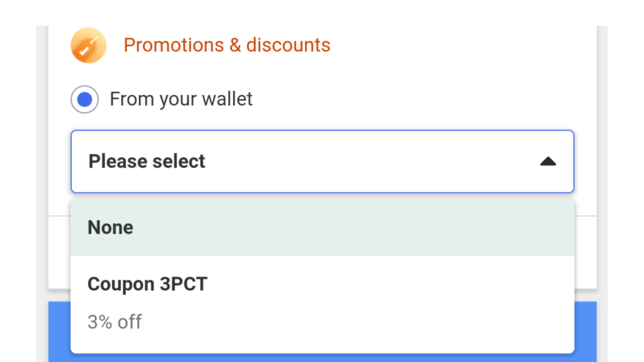Click empty space in the wallet combo box

[x=370, y=162]
